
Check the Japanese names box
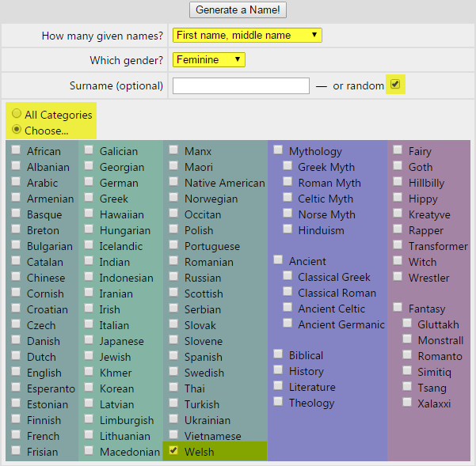point(89,340)
